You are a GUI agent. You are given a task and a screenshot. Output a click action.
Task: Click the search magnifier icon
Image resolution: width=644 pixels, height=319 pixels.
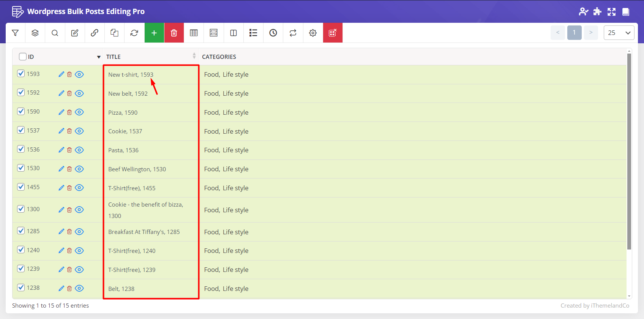pyautogui.click(x=55, y=33)
